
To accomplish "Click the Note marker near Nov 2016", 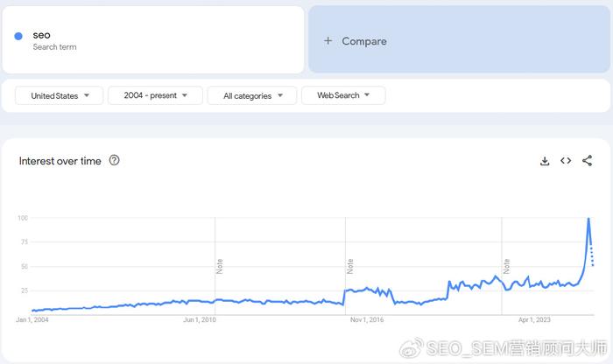I will click(350, 266).
